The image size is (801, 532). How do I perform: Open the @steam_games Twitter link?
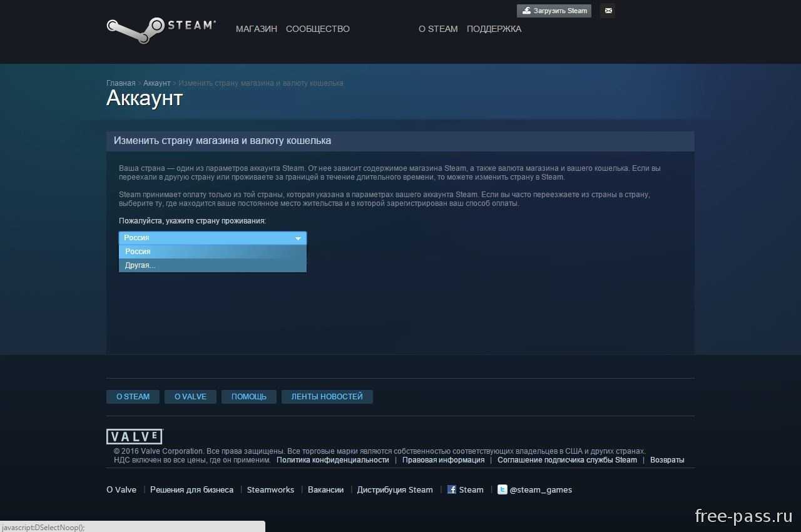tap(541, 490)
